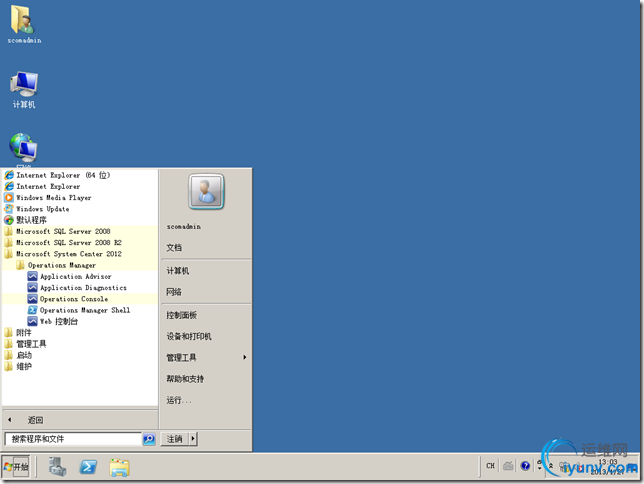Open PowerShell taskbar icon

pos(88,467)
